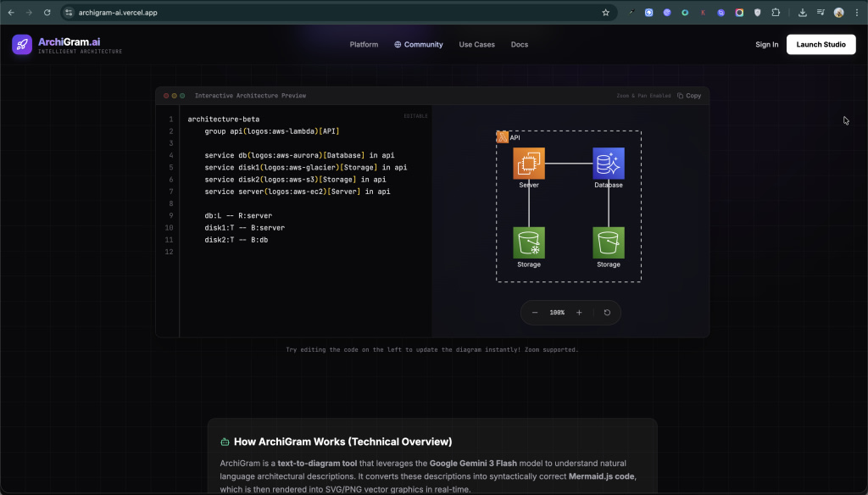Click the Launch Studio button
This screenshot has width=868, height=495.
[x=821, y=44]
